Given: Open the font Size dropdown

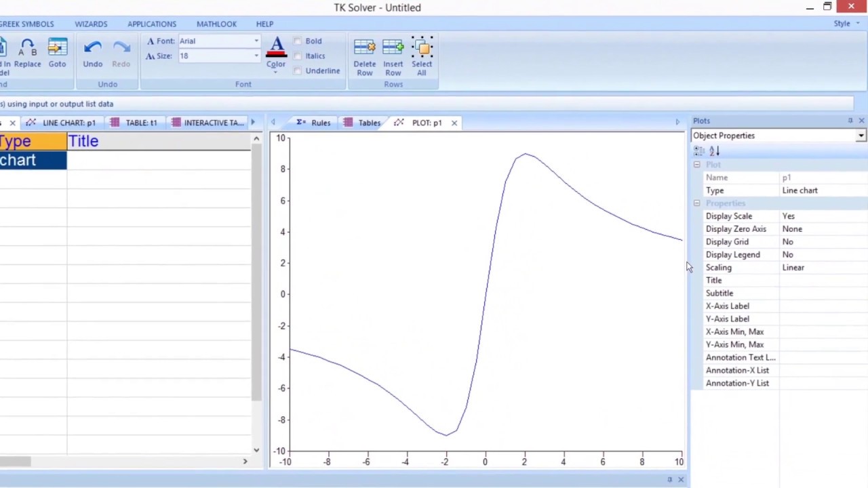Looking at the screenshot, I should [256, 56].
